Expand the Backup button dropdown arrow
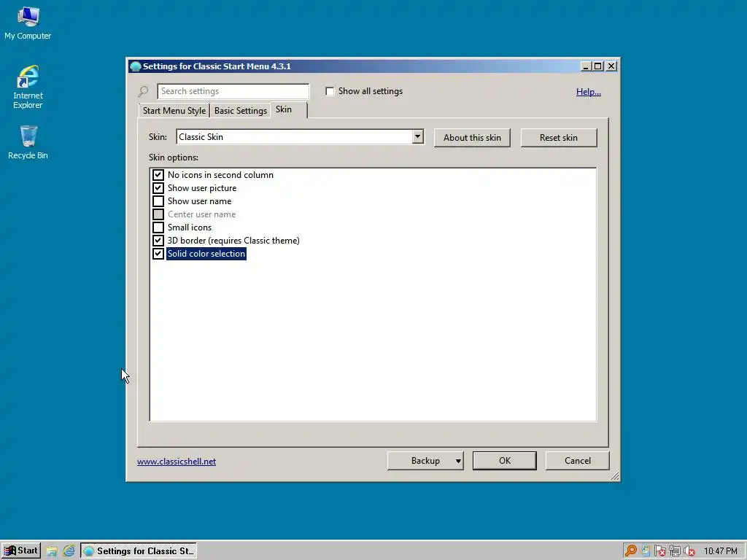Image resolution: width=747 pixels, height=560 pixels. point(458,461)
